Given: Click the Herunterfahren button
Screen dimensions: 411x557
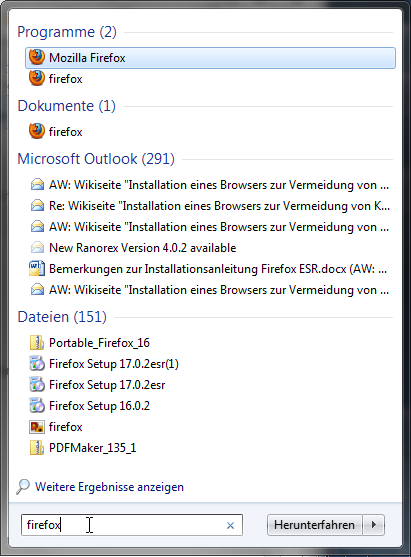Looking at the screenshot, I should (x=314, y=525).
